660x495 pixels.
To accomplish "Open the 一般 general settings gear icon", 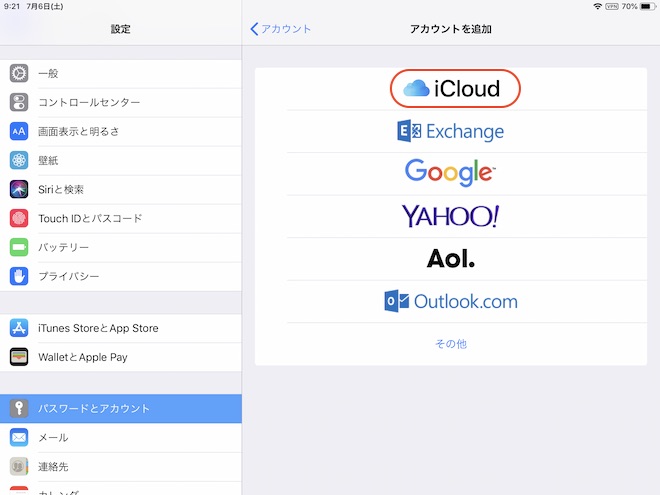I will [x=19, y=73].
